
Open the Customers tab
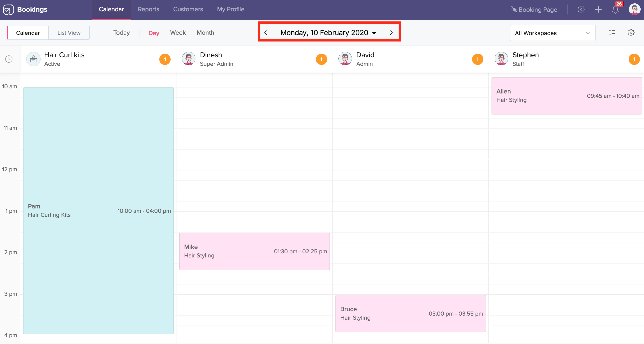(x=188, y=9)
